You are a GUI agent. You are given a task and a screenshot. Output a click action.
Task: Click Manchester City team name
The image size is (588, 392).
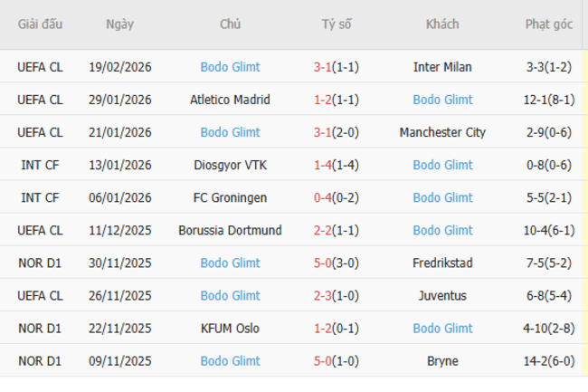(442, 132)
